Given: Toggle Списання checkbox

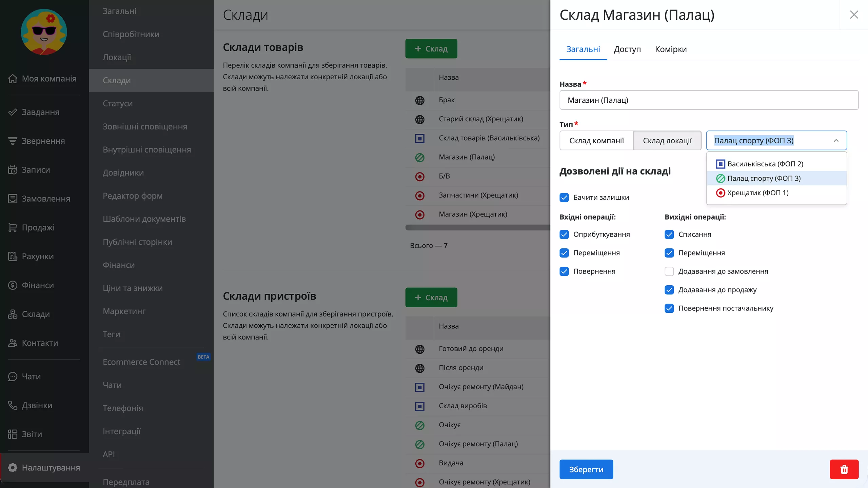Looking at the screenshot, I should [x=669, y=235].
